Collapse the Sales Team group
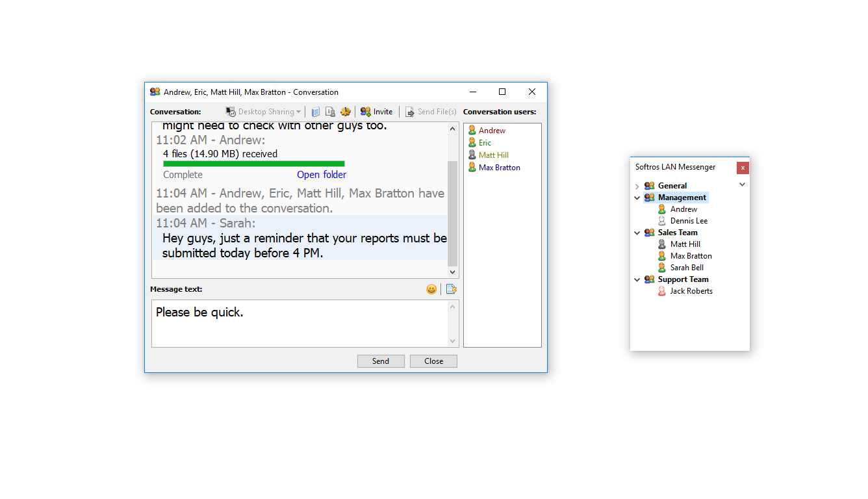 [x=637, y=232]
